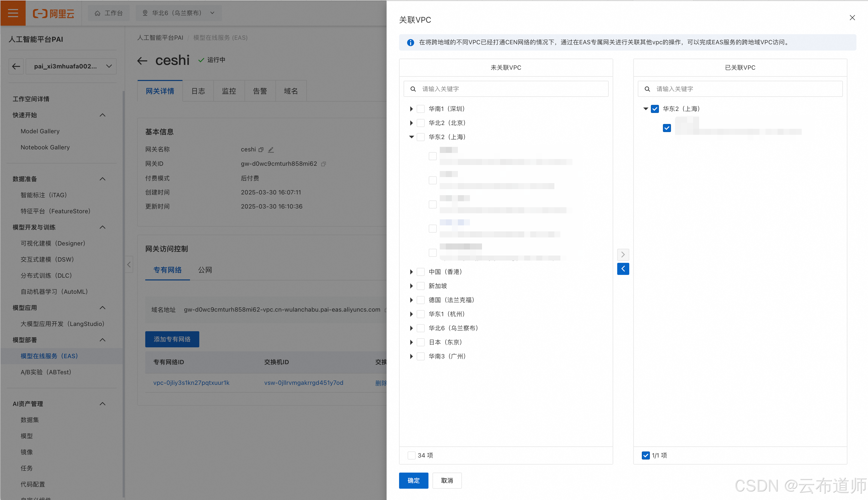Click the sidebar collapse chevron handle
The image size is (868, 500).
129,264
